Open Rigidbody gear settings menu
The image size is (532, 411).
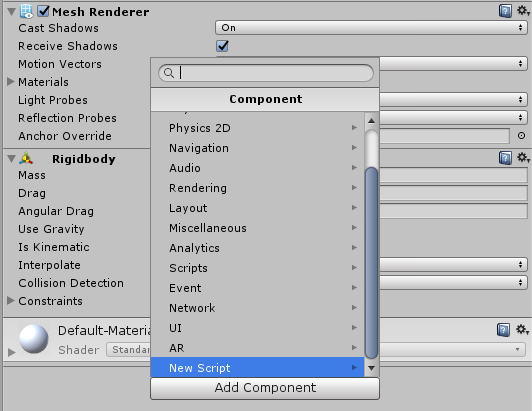coord(523,157)
